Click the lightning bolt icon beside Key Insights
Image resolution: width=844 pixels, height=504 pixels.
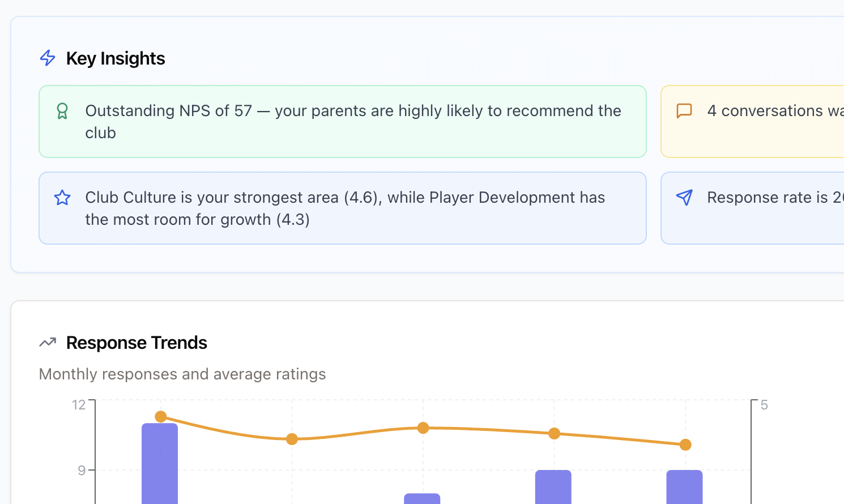[x=47, y=58]
